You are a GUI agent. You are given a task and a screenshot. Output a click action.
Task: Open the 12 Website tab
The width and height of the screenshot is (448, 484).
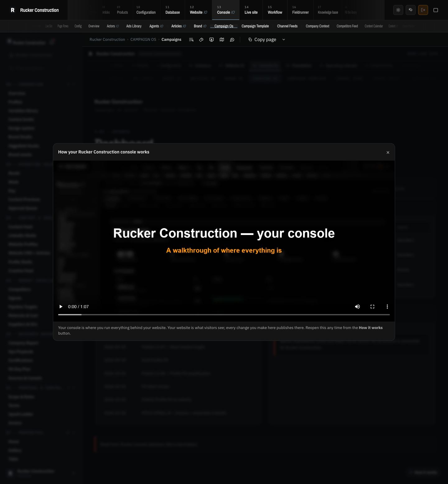[x=198, y=10]
